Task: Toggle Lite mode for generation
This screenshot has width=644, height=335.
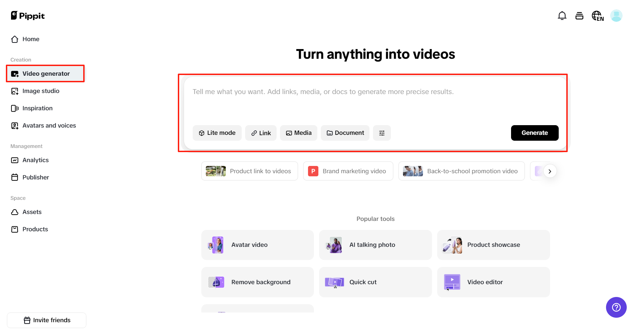Action: pyautogui.click(x=217, y=133)
